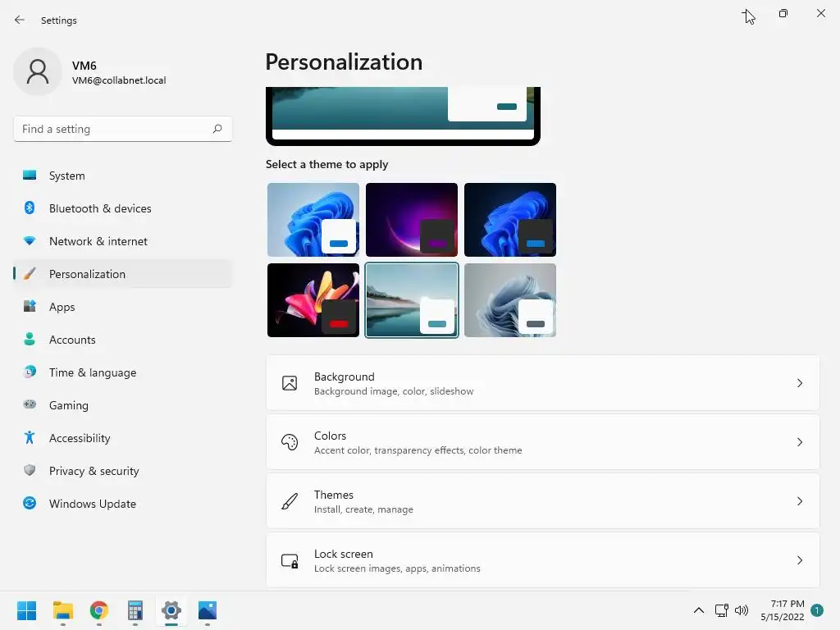The image size is (840, 630).
Task: Open the Bluetooth & devices icon
Action: pos(30,208)
